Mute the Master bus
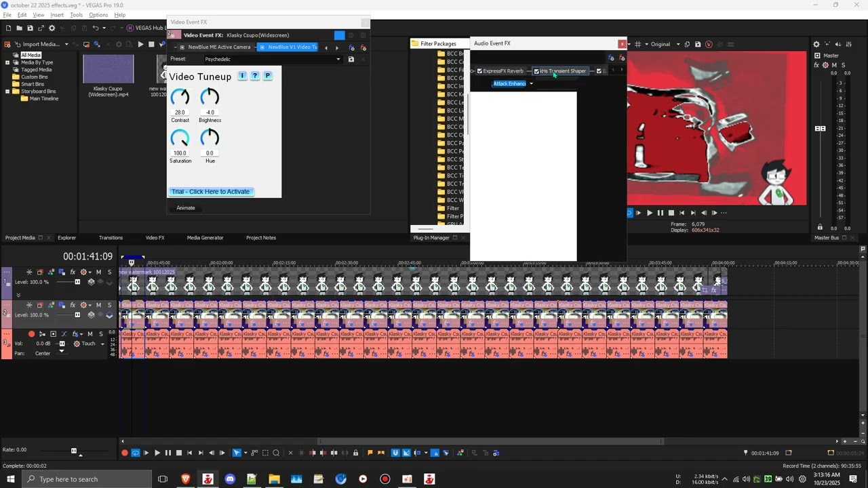 click(x=834, y=65)
